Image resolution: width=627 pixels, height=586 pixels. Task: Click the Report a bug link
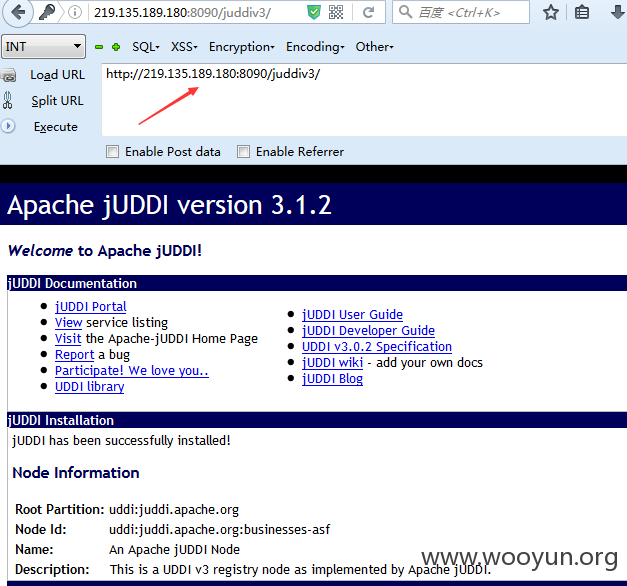[x=74, y=355]
